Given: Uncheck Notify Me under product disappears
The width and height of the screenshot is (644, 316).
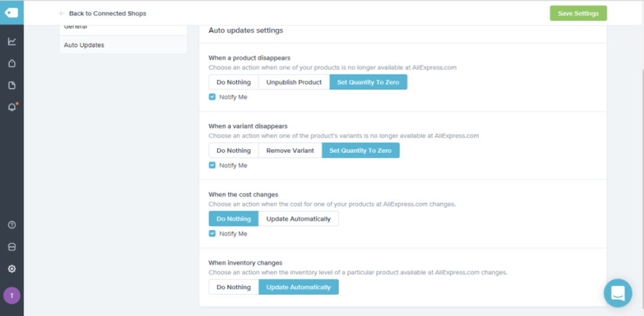Looking at the screenshot, I should [x=212, y=97].
